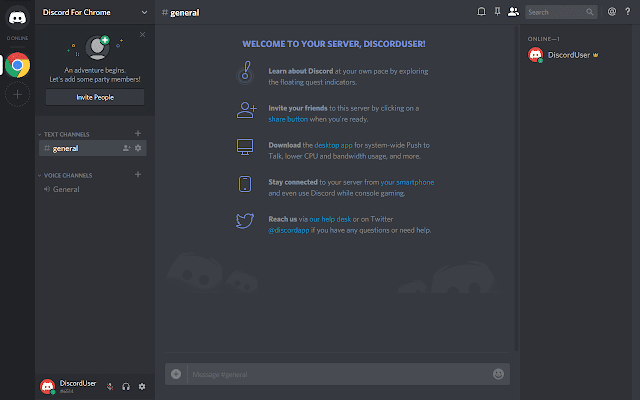Viewport: 640px width, 400px height.
Task: Open edit channel gear for general
Action: coord(138,148)
